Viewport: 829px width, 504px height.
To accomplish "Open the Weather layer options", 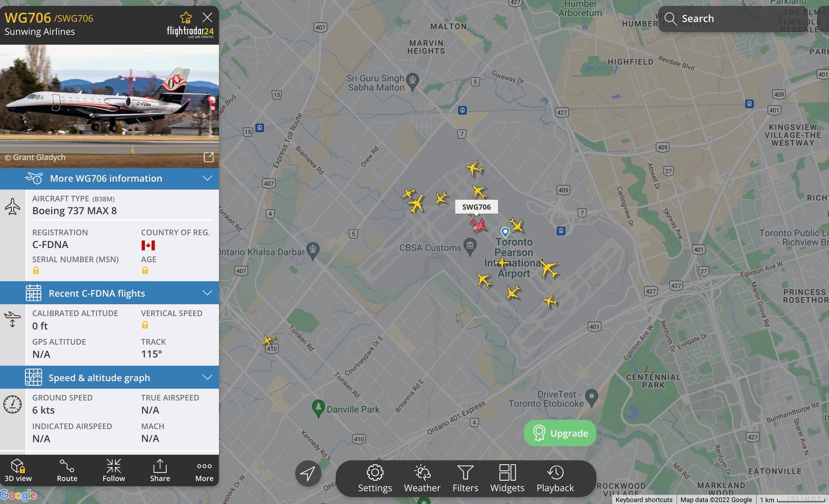I will click(422, 479).
